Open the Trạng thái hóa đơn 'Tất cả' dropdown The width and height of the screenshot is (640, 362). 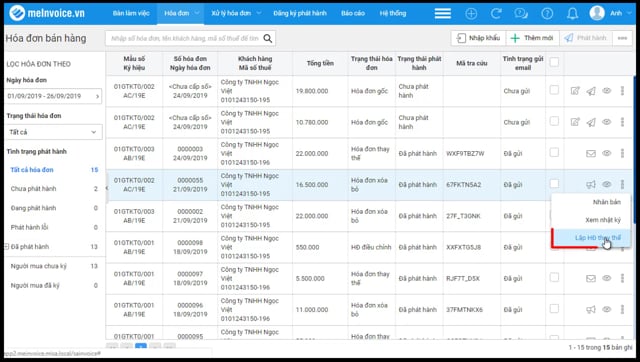[53, 132]
